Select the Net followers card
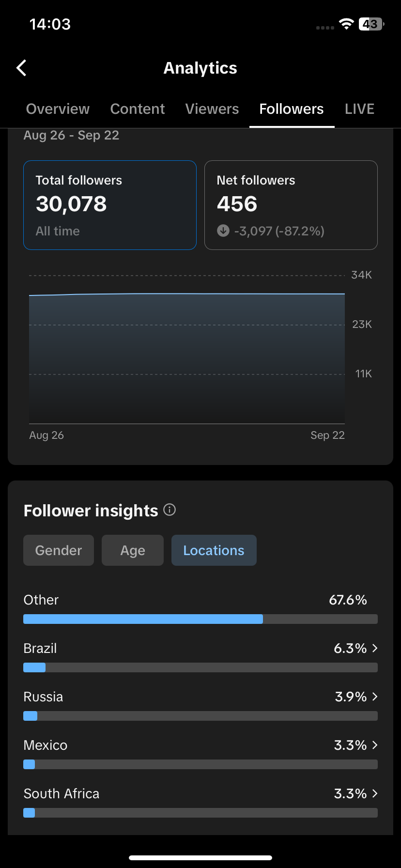Viewport: 401px width, 868px height. (291, 205)
